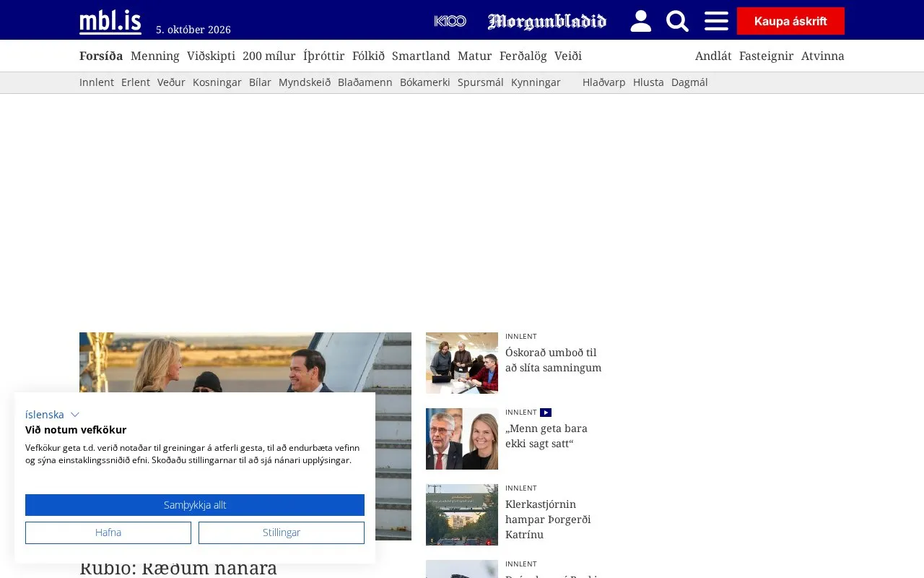Click the mbl.is logo

pyautogui.click(x=110, y=22)
